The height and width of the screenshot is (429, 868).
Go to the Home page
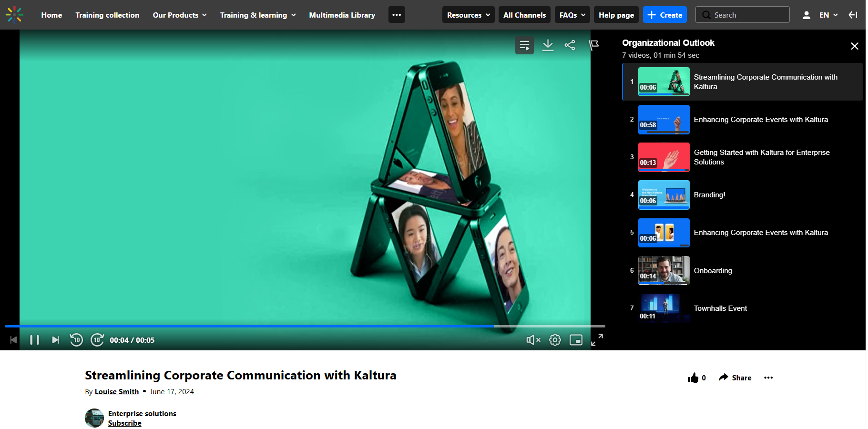(x=51, y=15)
